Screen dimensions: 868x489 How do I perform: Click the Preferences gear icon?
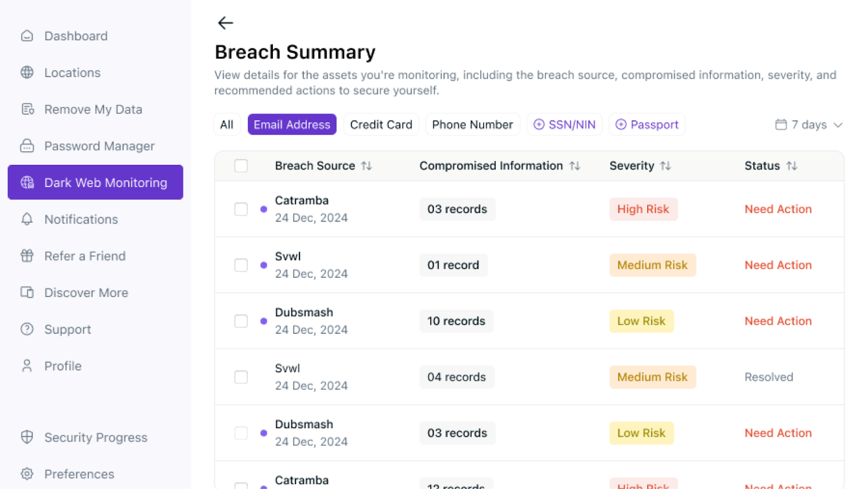[x=27, y=474]
